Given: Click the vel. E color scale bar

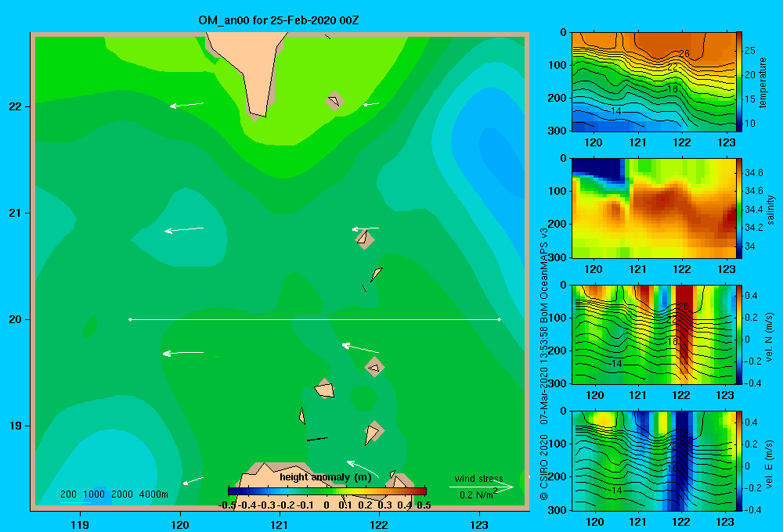Looking at the screenshot, I should click(739, 461).
